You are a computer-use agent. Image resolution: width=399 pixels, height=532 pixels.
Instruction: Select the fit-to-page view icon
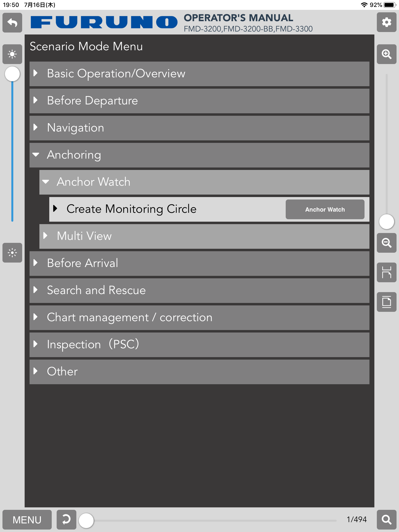386,302
